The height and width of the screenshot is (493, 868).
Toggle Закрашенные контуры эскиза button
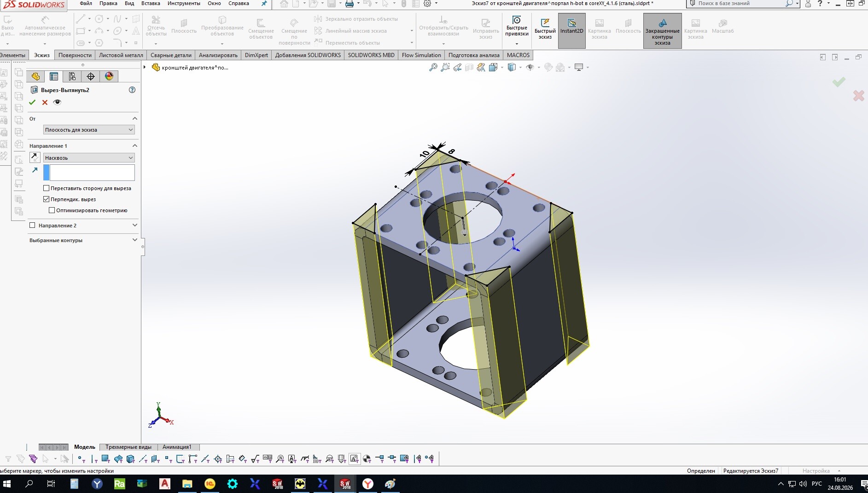click(x=662, y=30)
